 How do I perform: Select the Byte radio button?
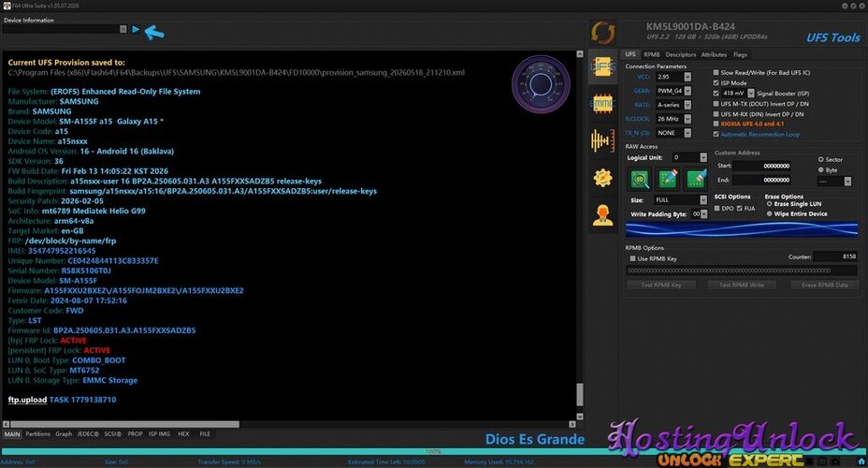[x=821, y=169]
